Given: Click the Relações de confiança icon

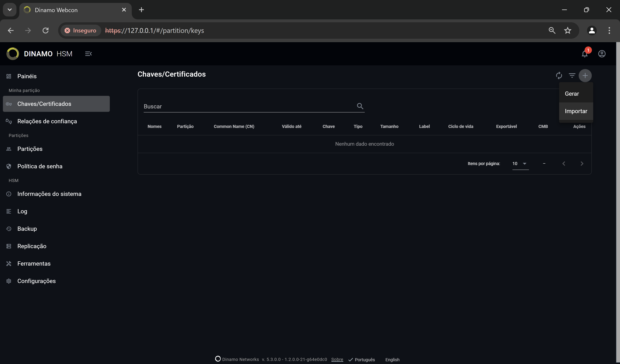Looking at the screenshot, I should point(9,121).
